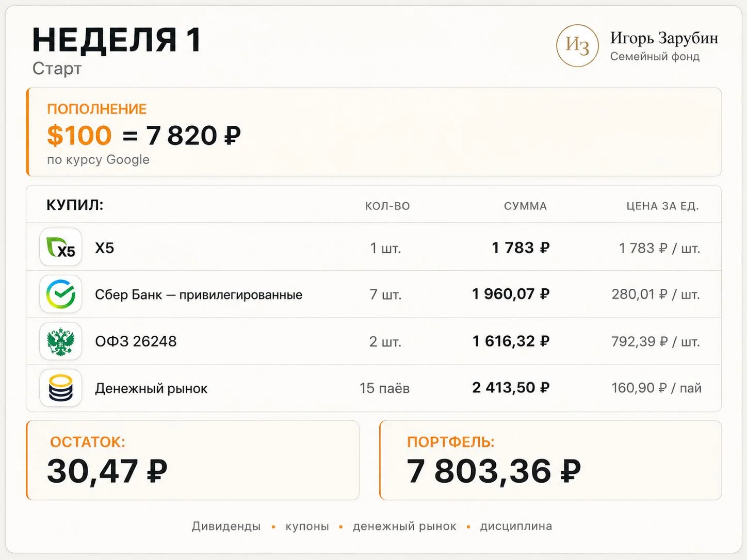Click the X5 unit price '1 783 ₽ / шт.'
Viewport: 747px width, 560px height.
(x=659, y=248)
